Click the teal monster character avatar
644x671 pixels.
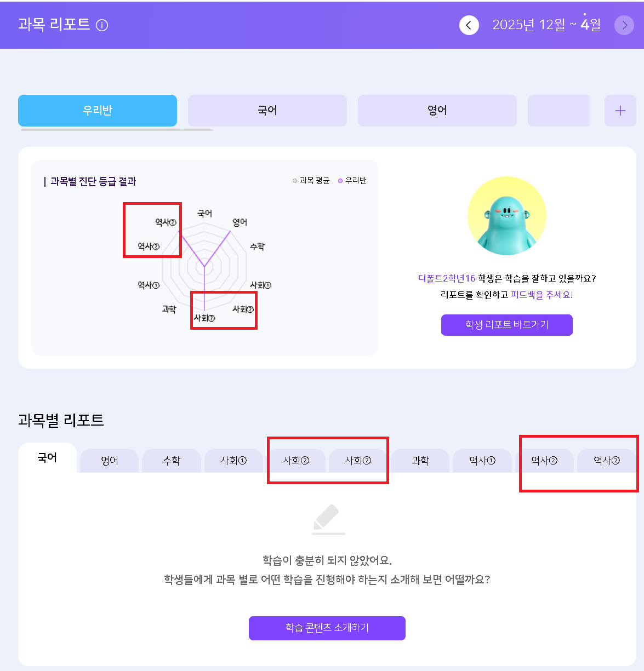tap(507, 216)
